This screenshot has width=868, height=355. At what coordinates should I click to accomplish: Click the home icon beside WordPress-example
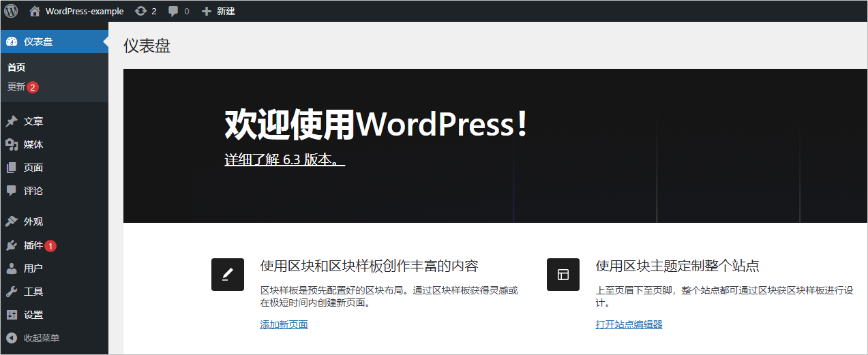coord(35,11)
